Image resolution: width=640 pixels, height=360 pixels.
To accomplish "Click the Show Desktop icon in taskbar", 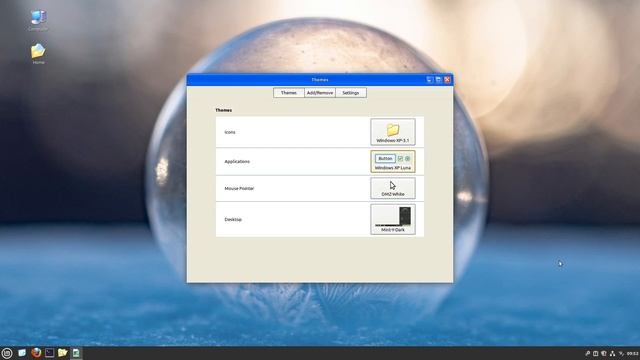I will (x=22, y=353).
